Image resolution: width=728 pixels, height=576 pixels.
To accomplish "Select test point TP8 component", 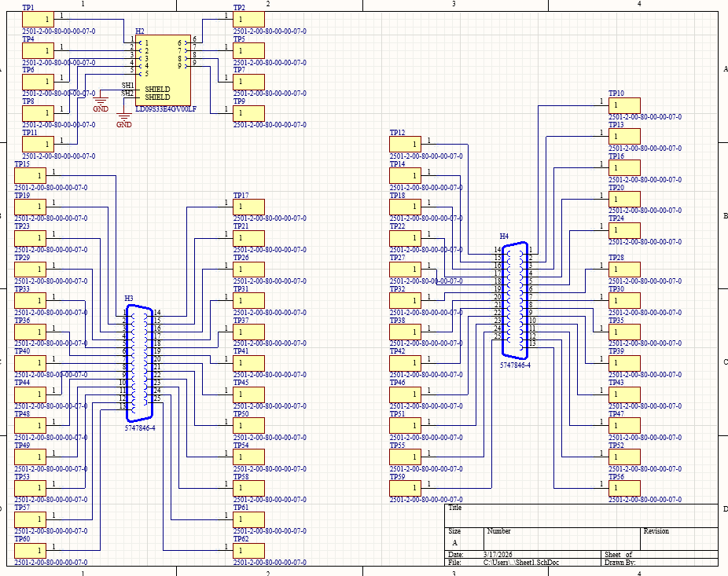I will tap(38, 113).
